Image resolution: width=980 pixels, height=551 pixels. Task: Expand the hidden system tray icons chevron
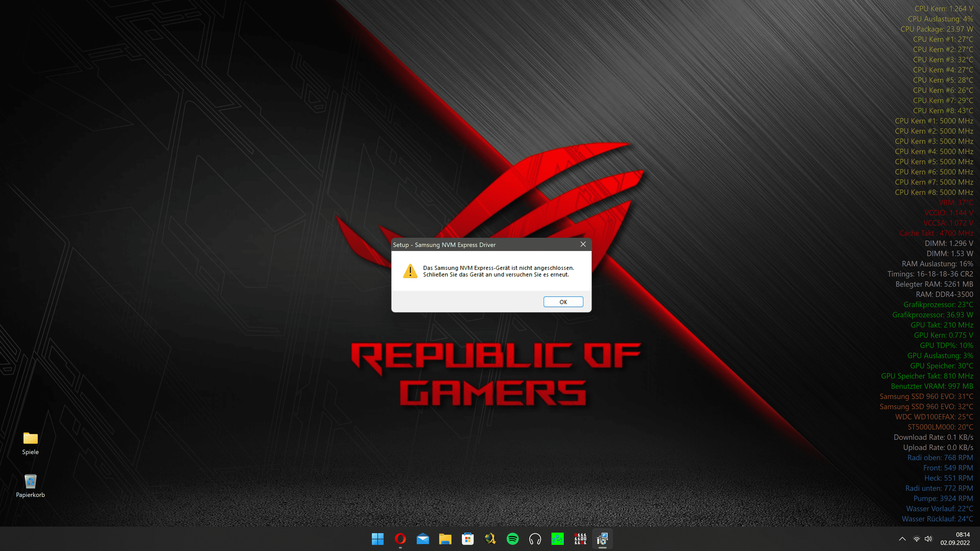point(902,539)
